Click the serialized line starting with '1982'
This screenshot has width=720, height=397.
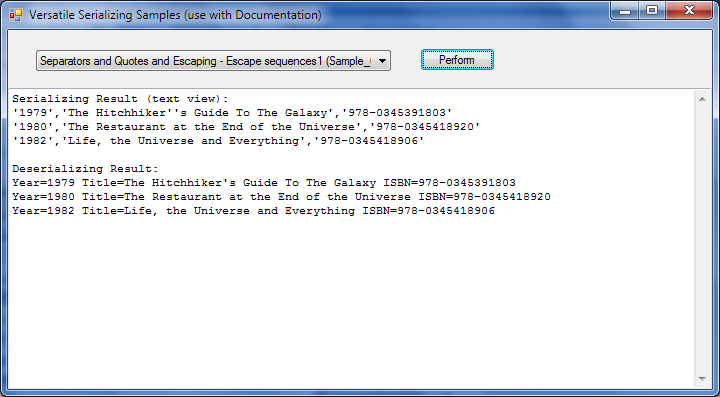(x=218, y=141)
